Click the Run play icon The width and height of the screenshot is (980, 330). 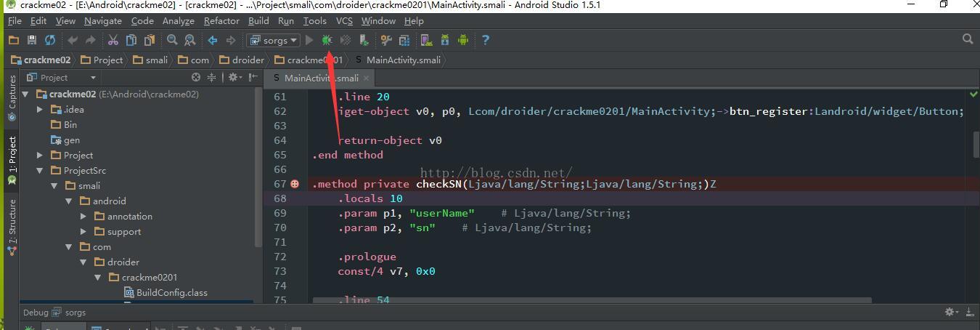click(310, 40)
